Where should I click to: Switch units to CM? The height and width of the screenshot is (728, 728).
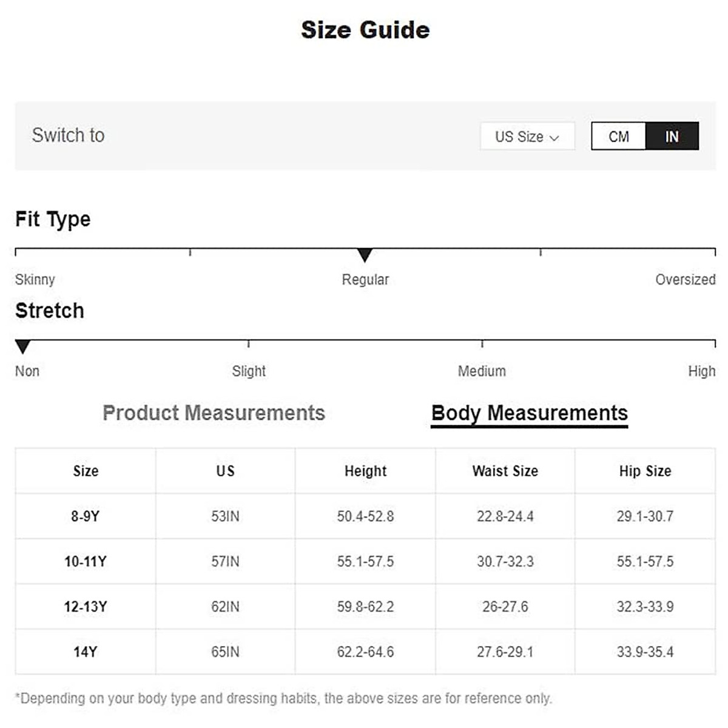click(618, 136)
